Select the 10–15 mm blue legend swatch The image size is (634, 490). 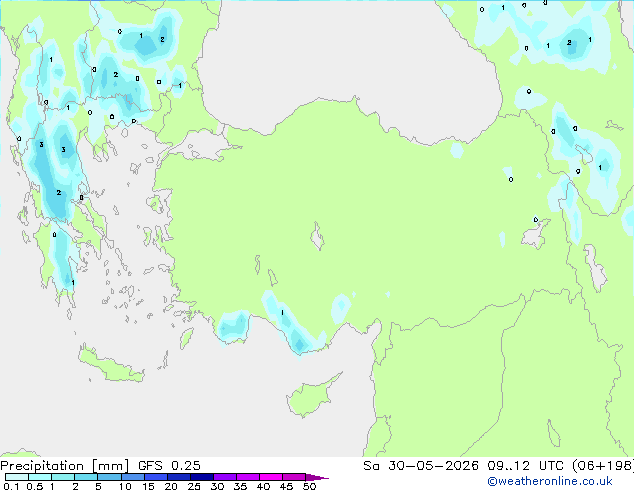[x=132, y=477]
